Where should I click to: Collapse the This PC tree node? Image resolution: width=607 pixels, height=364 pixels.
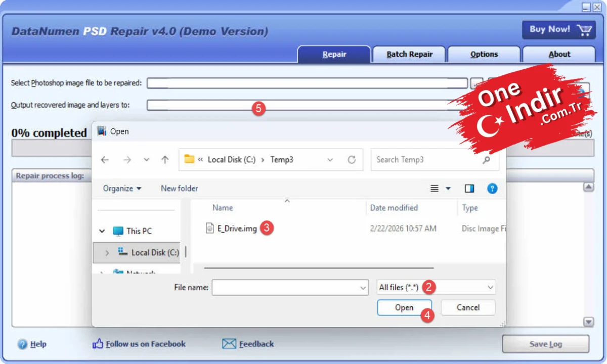coord(102,231)
